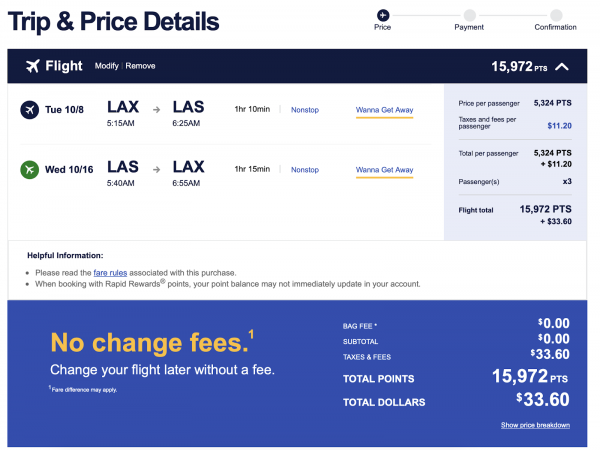
Task: Click the airplane icon in the Flight header
Action: [32, 67]
